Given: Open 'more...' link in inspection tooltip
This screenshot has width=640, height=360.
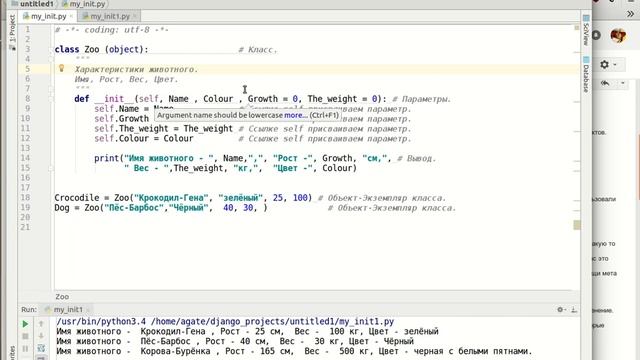Looking at the screenshot, I should point(296,115).
